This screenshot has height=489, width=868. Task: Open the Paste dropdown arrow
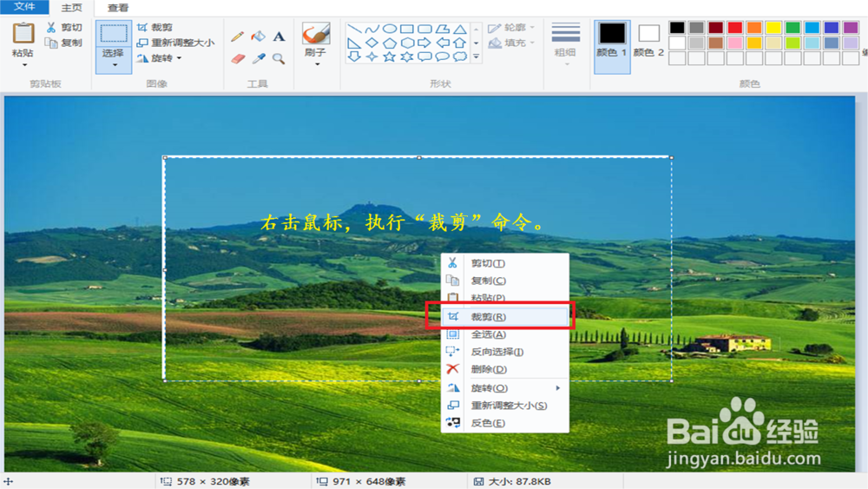point(24,65)
